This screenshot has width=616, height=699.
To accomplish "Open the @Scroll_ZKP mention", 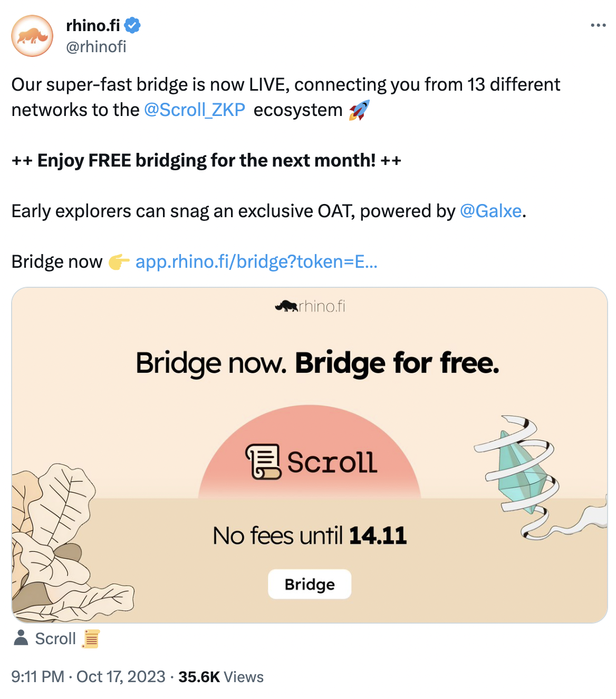I will tap(194, 110).
